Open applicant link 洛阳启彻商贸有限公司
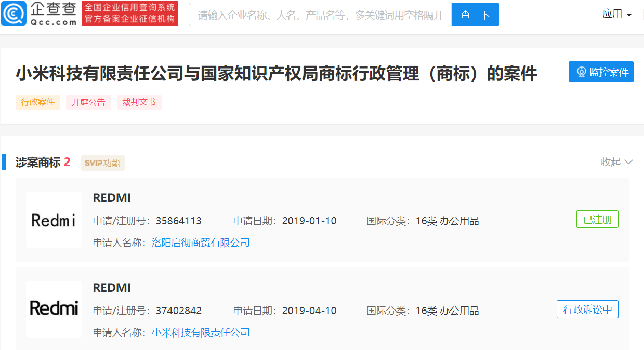 (x=201, y=243)
